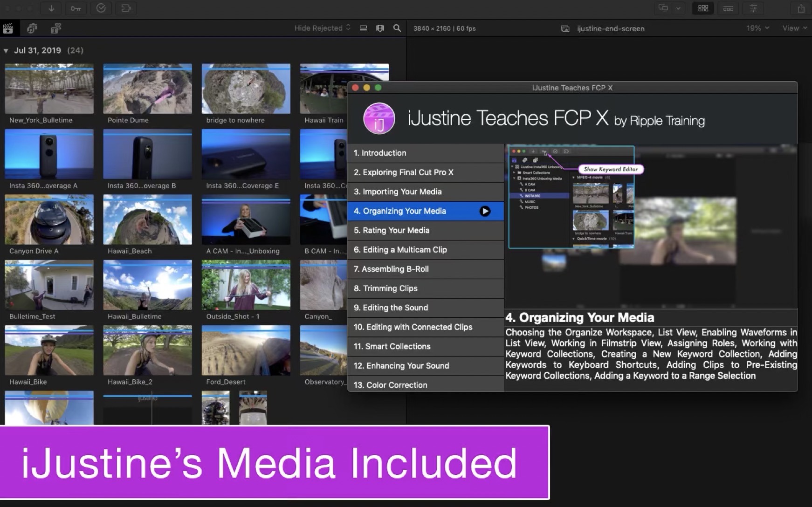Open the Background Tasks checkmark icon
The width and height of the screenshot is (812, 507).
(x=101, y=8)
